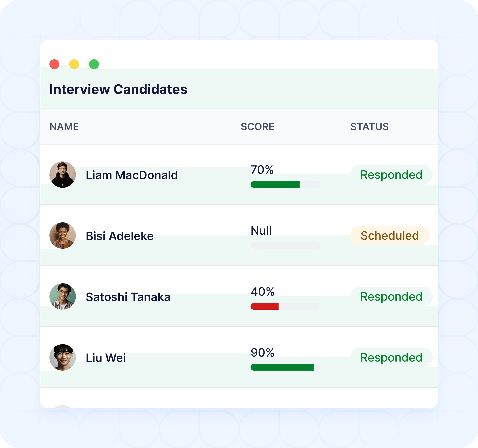Click the green maximize window dot
This screenshot has height=448, width=478.
[x=94, y=64]
